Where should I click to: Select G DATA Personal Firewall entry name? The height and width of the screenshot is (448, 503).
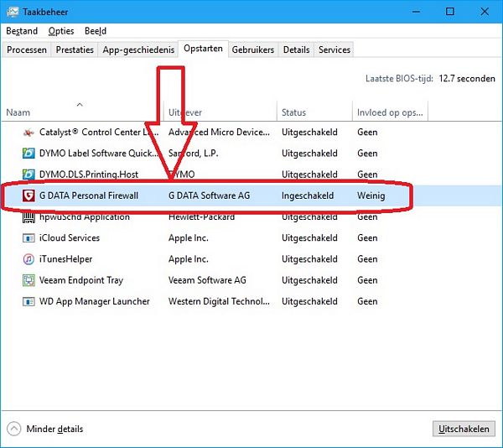(x=89, y=195)
